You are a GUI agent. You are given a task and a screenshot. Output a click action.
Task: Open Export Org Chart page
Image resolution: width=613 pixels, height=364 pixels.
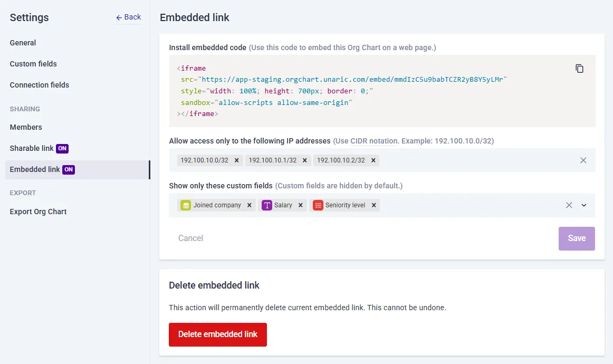(x=39, y=212)
